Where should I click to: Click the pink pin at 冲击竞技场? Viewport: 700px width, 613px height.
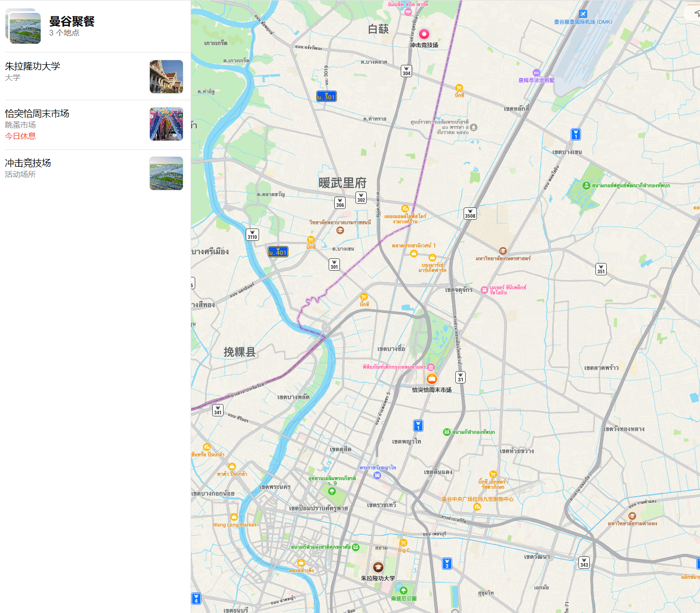(x=424, y=34)
